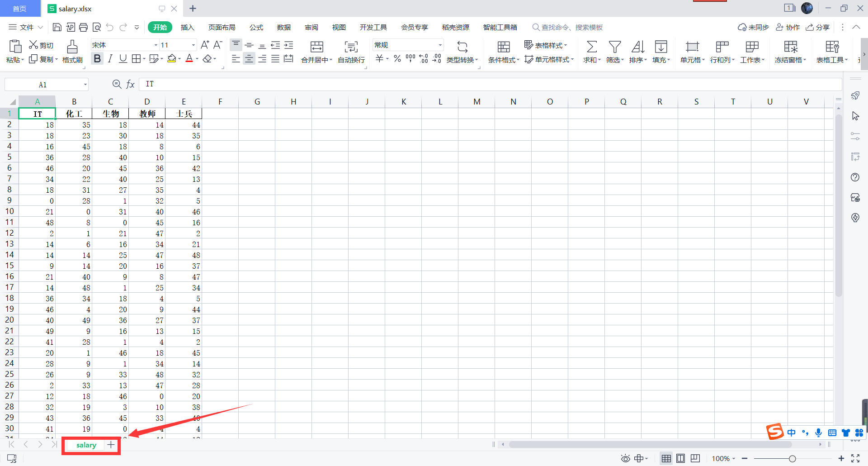Toggle Italic formatting
The image size is (868, 466).
pos(110,58)
